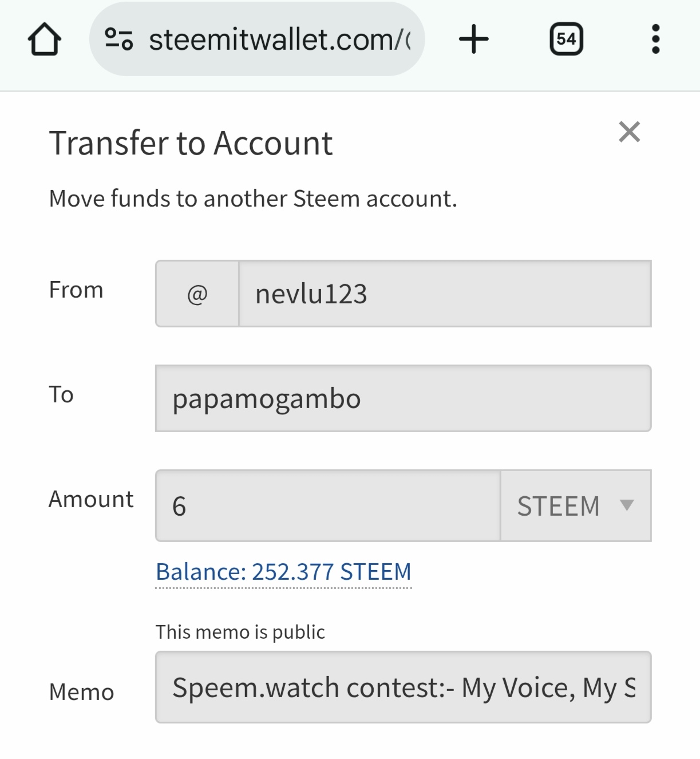Click the Memo text field
Screen dimensions: 700x759
(x=403, y=687)
